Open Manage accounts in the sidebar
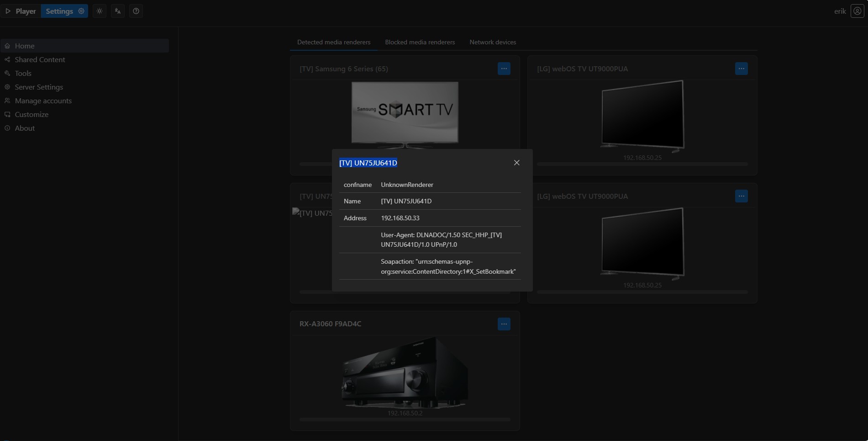 point(85,101)
